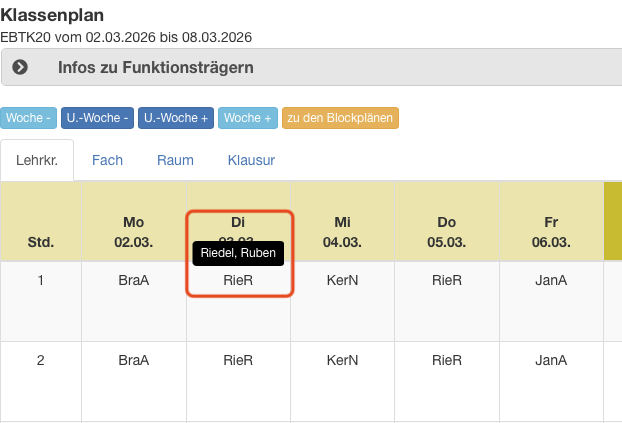Select the Lehrkr. tab
622x423 pixels.
pyautogui.click(x=37, y=160)
